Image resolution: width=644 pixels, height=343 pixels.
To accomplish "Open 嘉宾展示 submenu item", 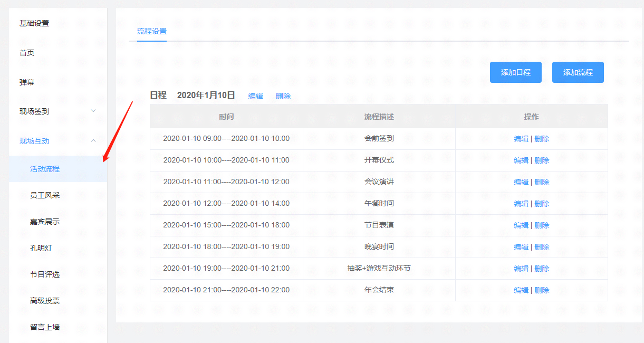I will 45,222.
